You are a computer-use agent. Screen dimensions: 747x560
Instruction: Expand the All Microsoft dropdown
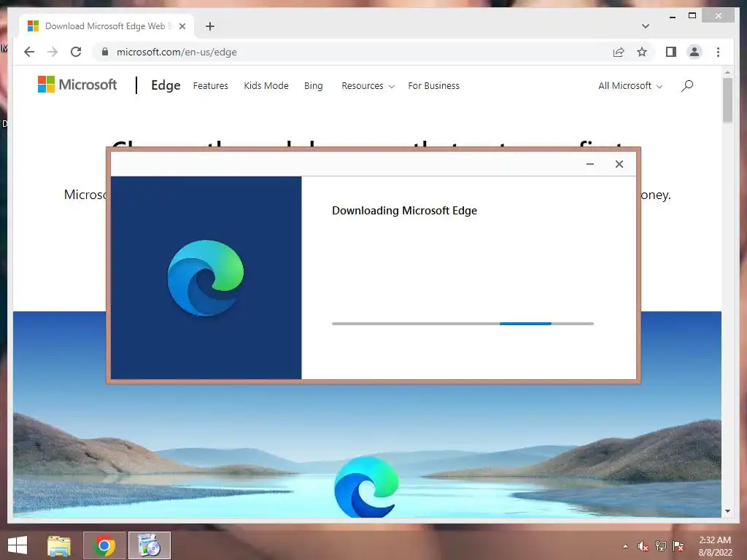630,86
